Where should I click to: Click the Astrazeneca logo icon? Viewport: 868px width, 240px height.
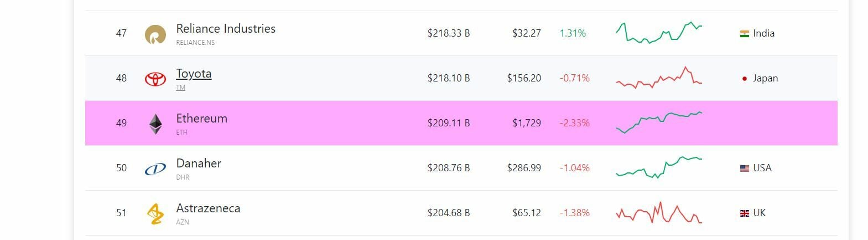click(x=155, y=213)
